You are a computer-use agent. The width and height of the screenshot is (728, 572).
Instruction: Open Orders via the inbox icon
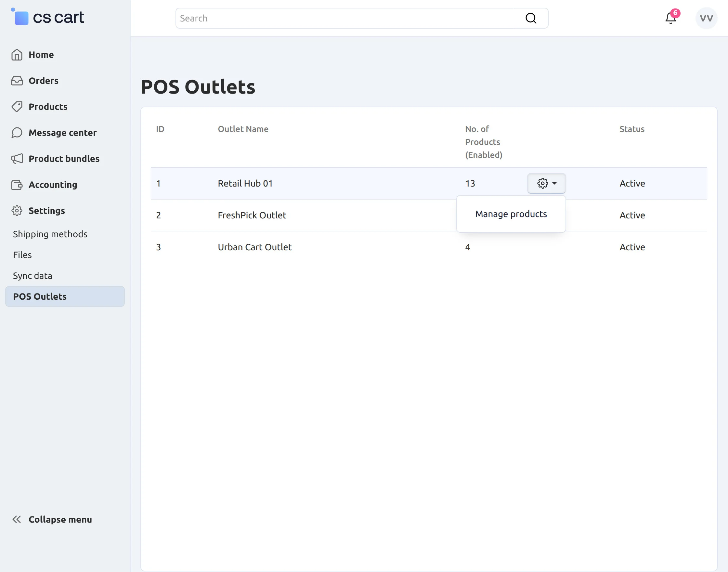tap(17, 81)
